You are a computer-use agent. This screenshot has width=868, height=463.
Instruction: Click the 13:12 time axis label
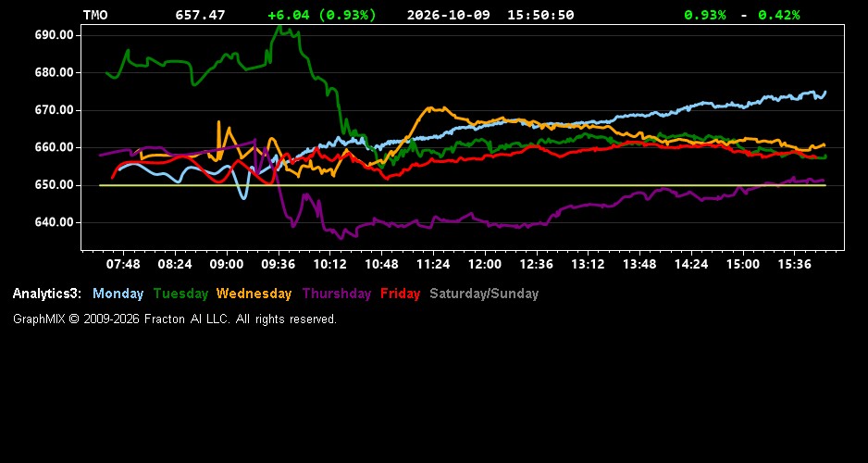tap(588, 264)
